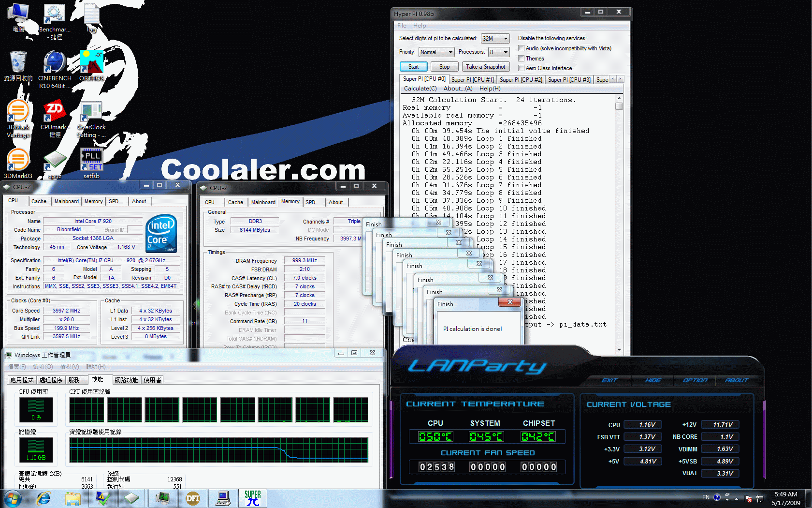Click Take a Snapshot button
The height and width of the screenshot is (508, 812).
[485, 67]
